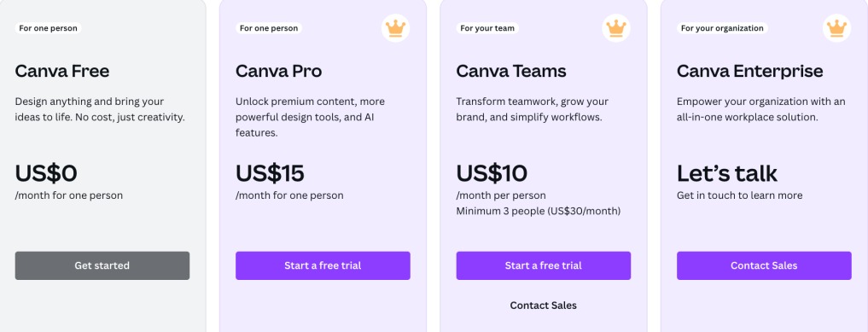Click the 'Minimum 3 people' pricing note
This screenshot has width=868, height=332.
pos(538,212)
